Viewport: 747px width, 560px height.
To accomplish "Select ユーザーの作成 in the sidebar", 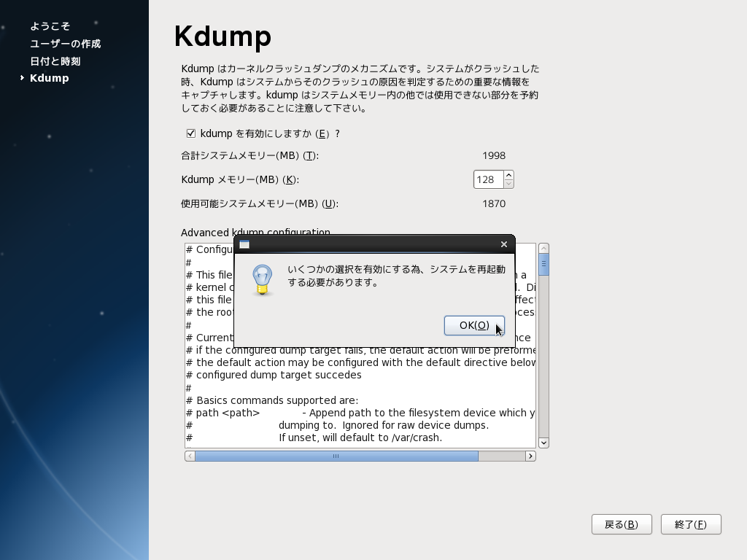I will pos(65,44).
